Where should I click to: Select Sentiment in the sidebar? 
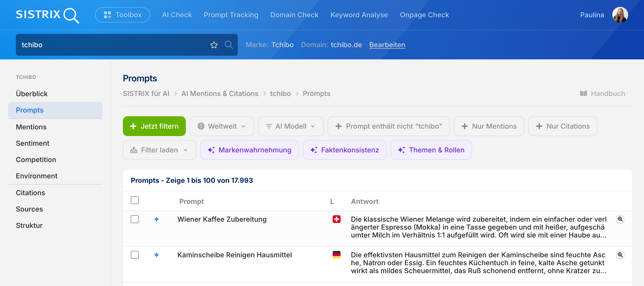pyautogui.click(x=55, y=143)
